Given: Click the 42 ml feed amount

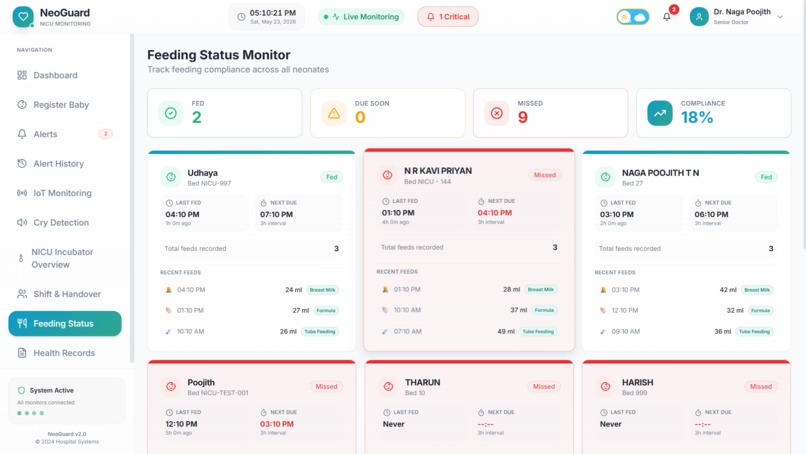Looking at the screenshot, I should (728, 290).
